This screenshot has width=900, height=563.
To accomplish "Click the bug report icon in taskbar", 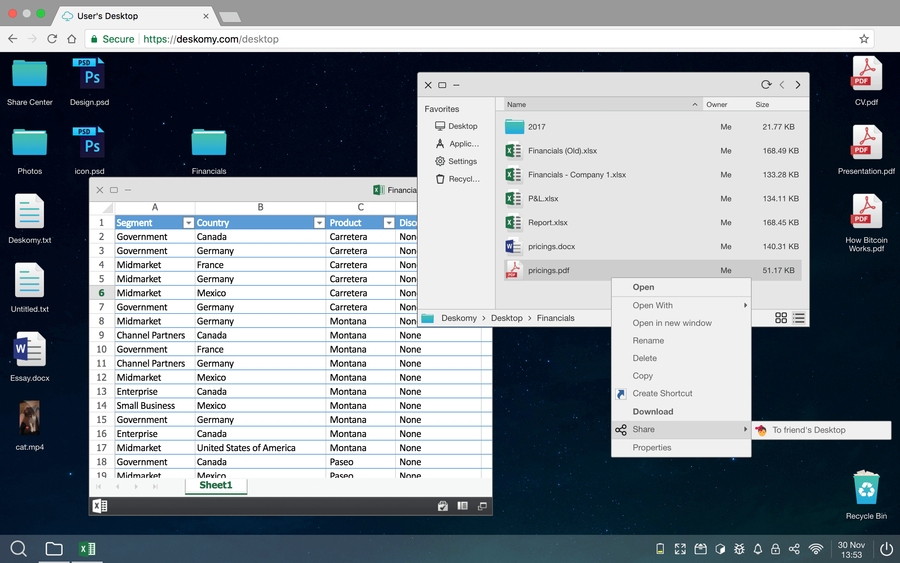I will [x=739, y=549].
